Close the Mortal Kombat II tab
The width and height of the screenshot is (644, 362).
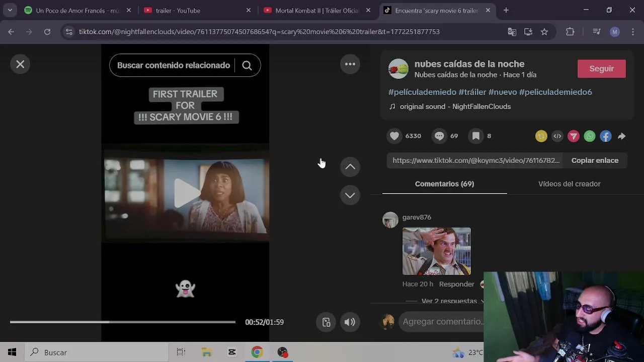(x=368, y=11)
